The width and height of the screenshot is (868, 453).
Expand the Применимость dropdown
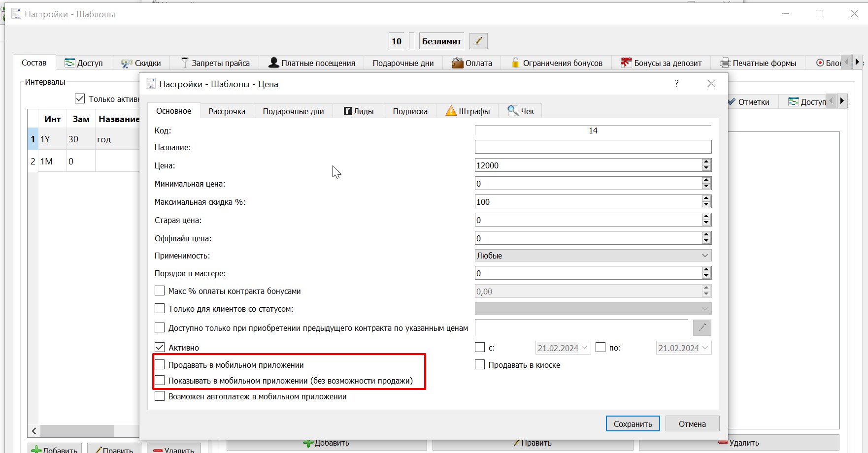593,256
